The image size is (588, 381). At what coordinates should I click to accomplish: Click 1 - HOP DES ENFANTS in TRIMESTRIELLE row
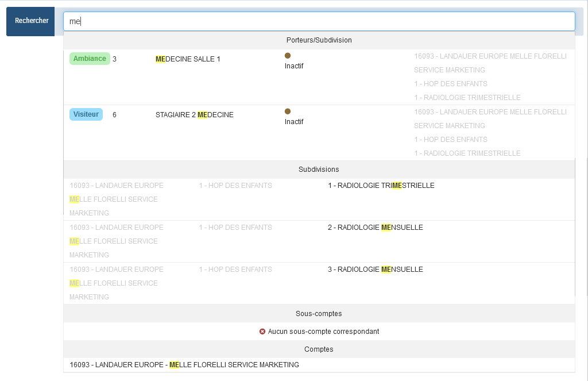(235, 186)
